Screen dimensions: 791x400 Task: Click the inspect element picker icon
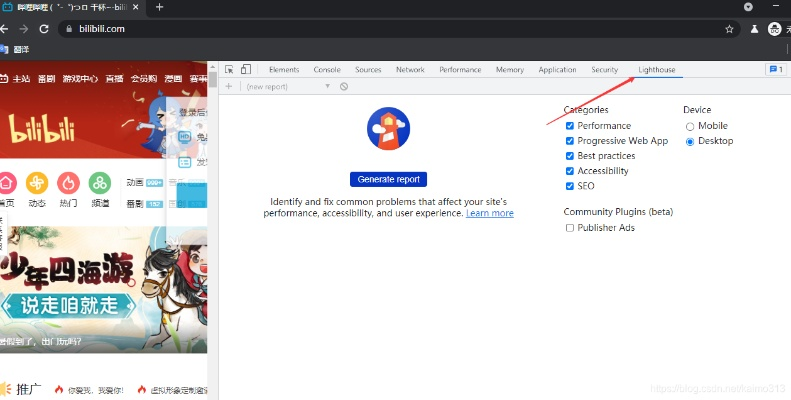229,70
